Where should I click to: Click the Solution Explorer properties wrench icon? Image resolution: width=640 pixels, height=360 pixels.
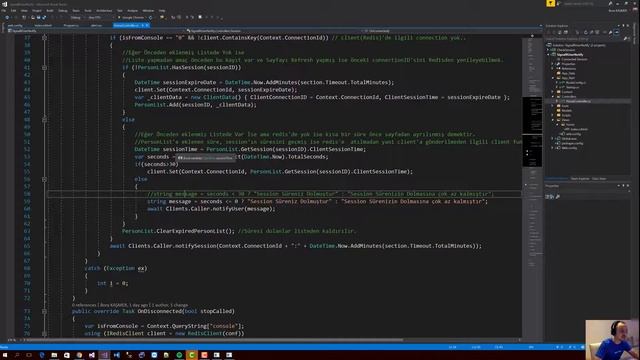tap(610, 32)
